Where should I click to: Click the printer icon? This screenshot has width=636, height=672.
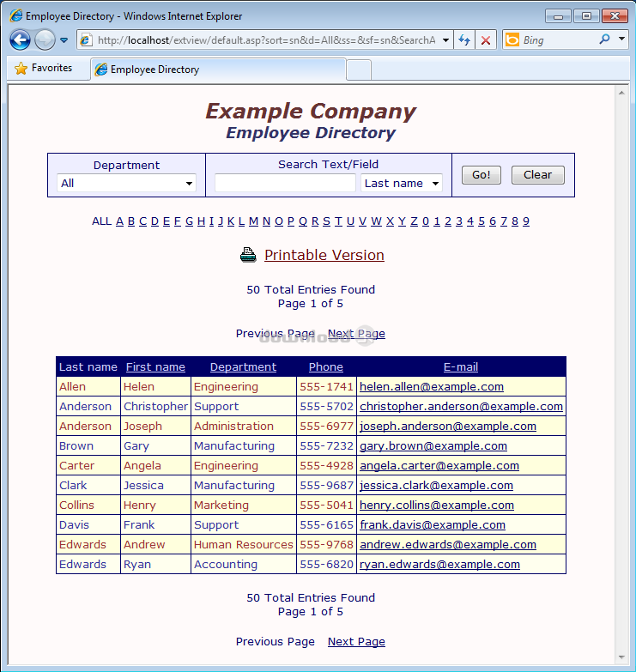click(x=248, y=255)
